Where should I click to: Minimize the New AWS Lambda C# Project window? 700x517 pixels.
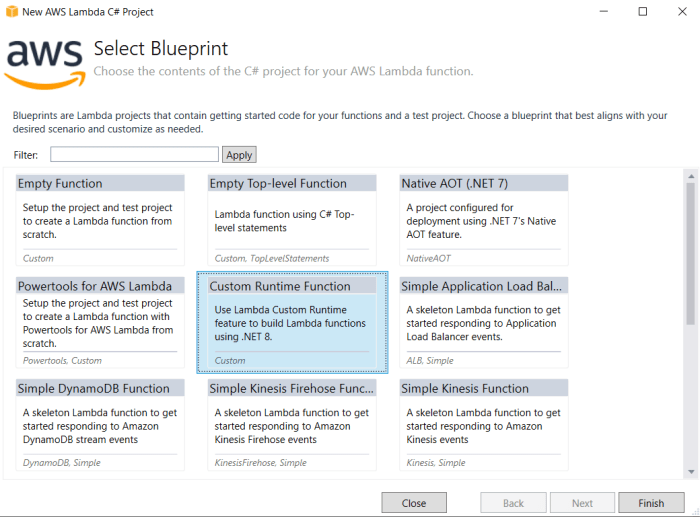pos(604,12)
